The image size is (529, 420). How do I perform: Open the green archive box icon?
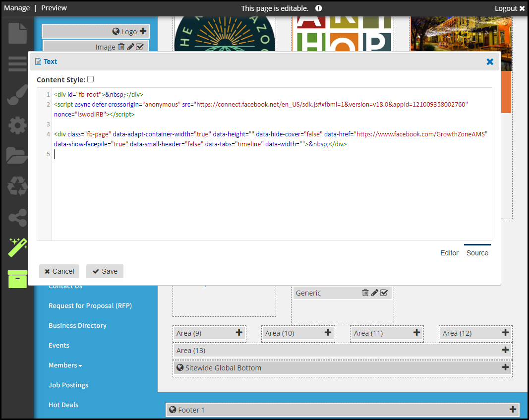17,279
